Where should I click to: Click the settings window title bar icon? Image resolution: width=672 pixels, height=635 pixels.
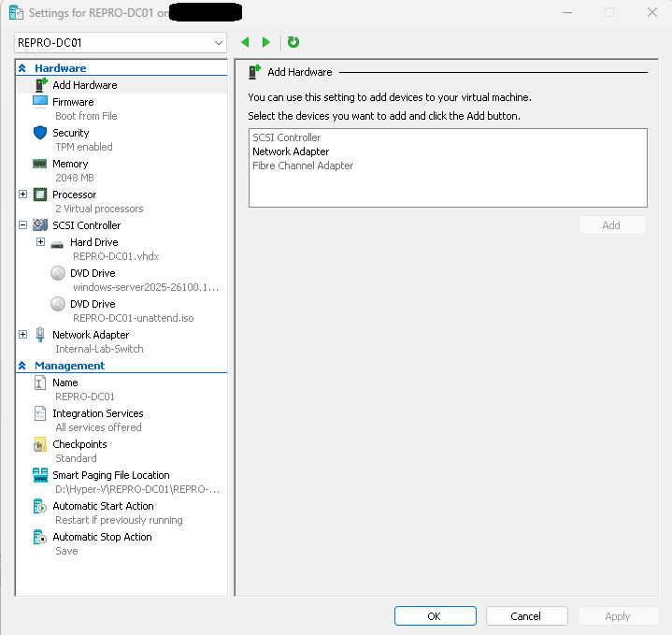pyautogui.click(x=16, y=13)
